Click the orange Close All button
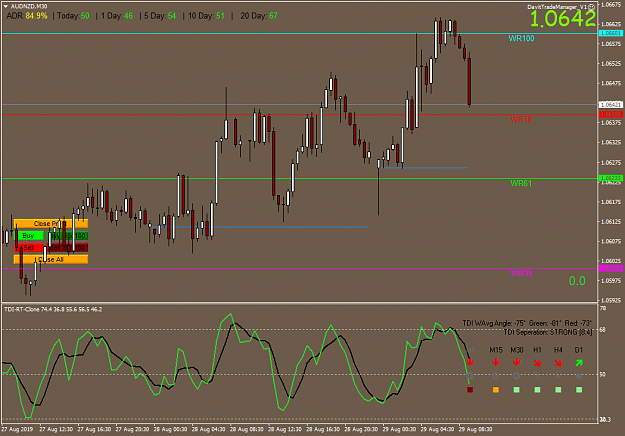This screenshot has height=436, width=625. [51, 259]
